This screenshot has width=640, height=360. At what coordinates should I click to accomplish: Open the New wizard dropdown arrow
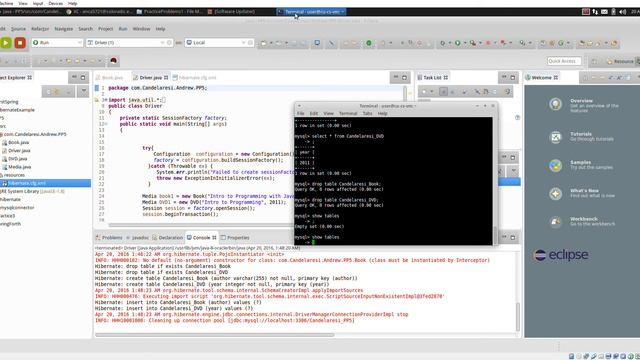click(x=270, y=43)
